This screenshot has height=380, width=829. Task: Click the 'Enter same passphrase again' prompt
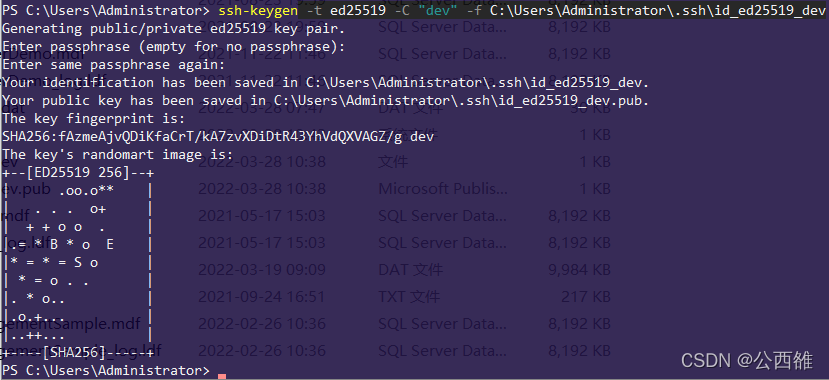coord(114,65)
